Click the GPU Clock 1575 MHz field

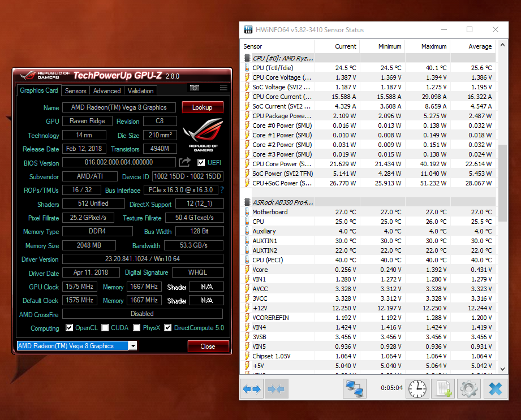79,287
